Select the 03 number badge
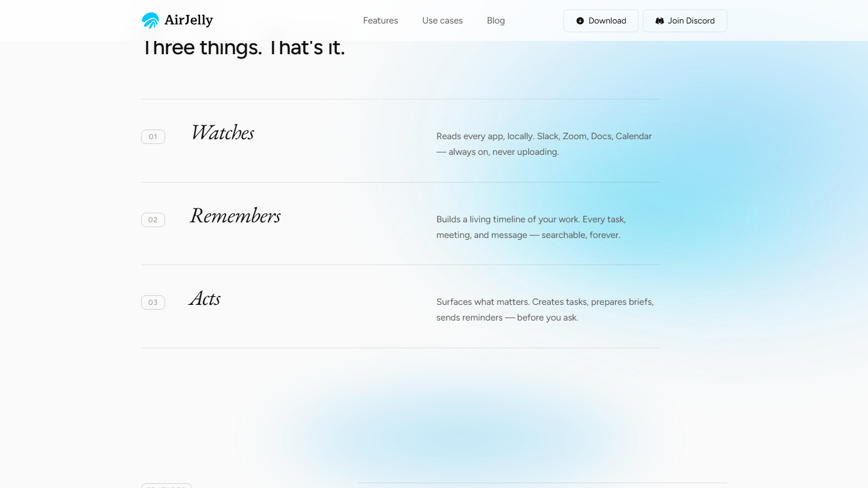The width and height of the screenshot is (868, 488). (153, 302)
